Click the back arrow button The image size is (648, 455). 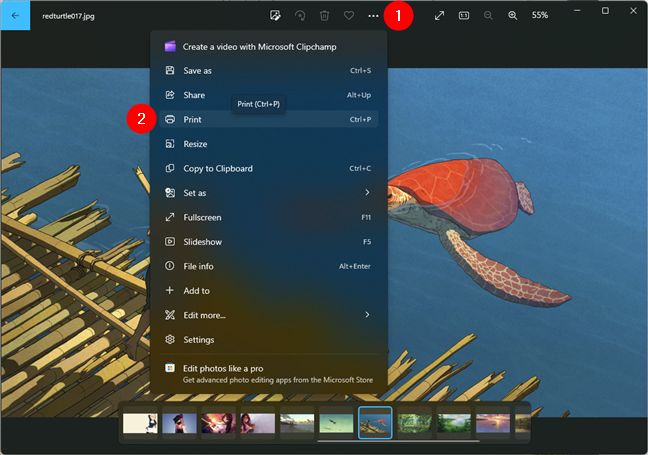(15, 16)
